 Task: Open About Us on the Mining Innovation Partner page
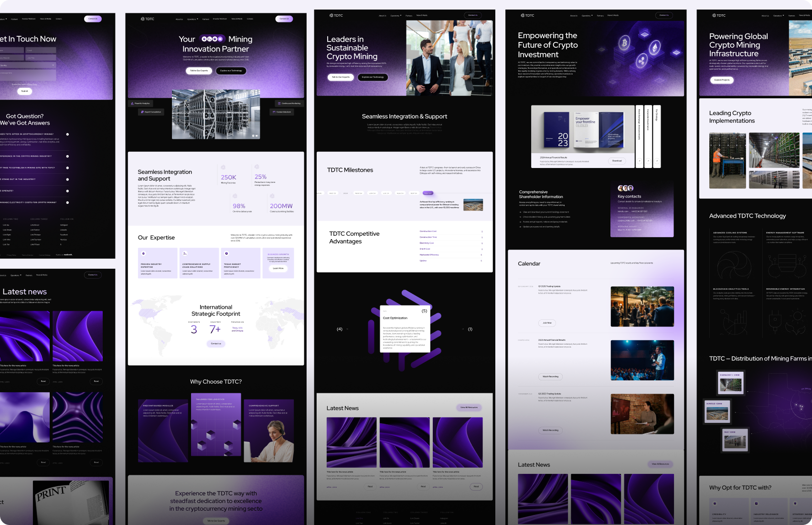pos(179,19)
